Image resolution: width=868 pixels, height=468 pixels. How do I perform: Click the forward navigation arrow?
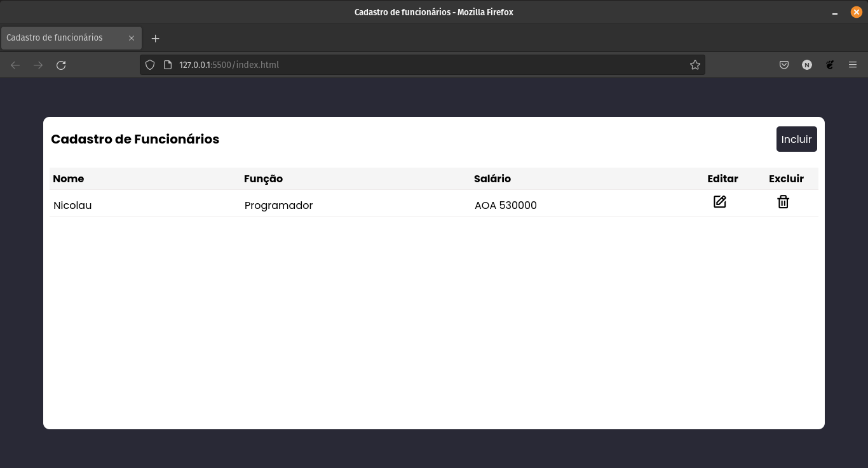[38, 65]
